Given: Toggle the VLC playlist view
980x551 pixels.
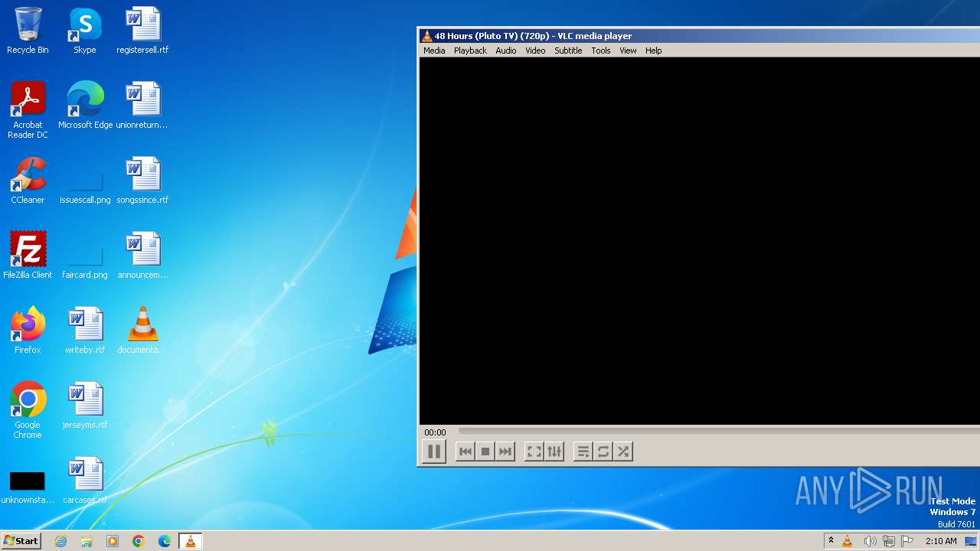Looking at the screenshot, I should click(x=583, y=452).
